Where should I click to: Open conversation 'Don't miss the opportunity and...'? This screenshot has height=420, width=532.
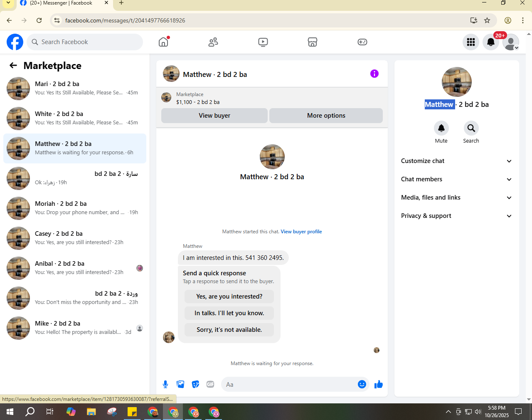(75, 298)
